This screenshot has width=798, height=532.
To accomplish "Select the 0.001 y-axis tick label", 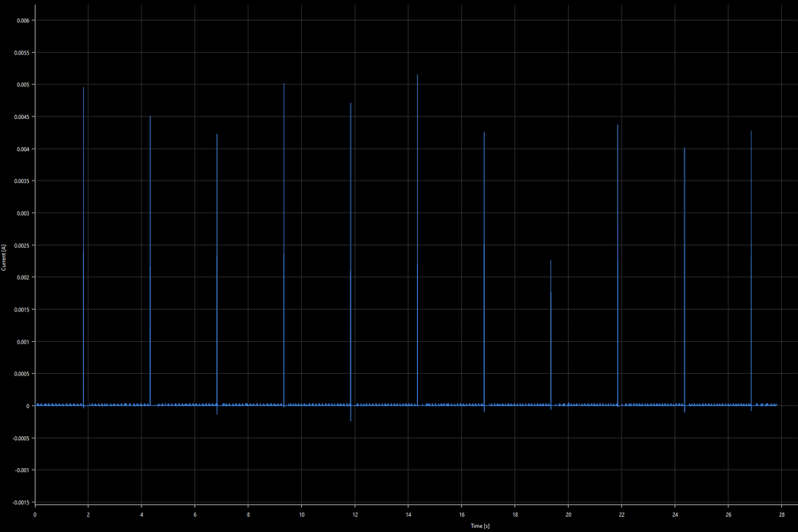I will tap(23, 342).
